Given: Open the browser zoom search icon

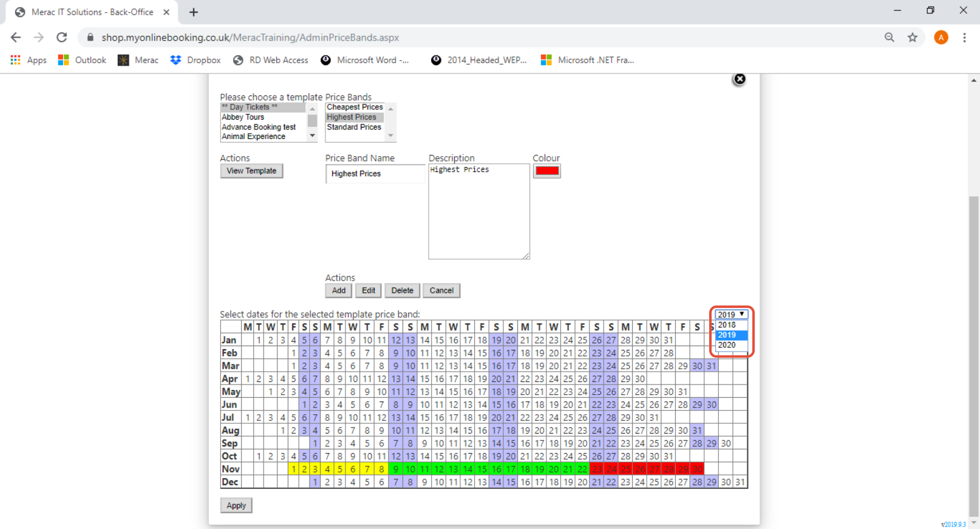Looking at the screenshot, I should [x=890, y=38].
